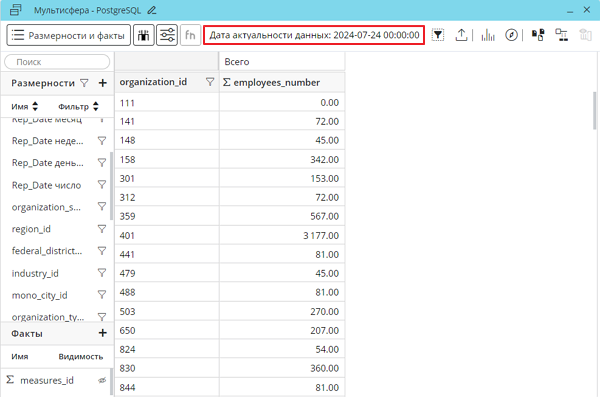Click the dimensions list scrollbar
600x397 pixels.
111,186
